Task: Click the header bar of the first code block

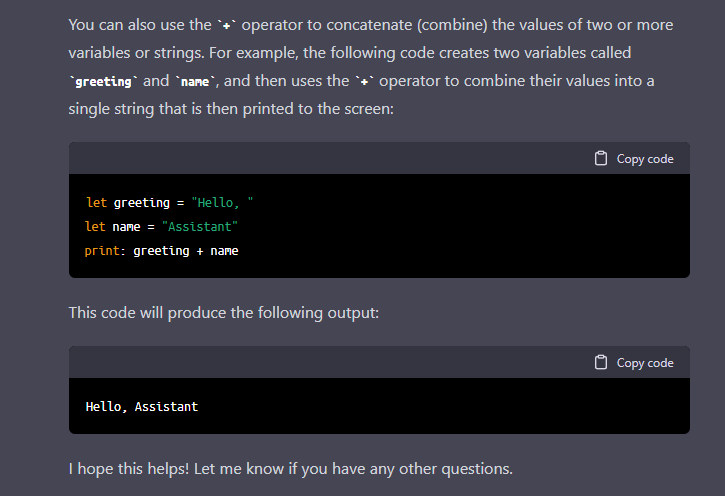Action: (379, 159)
